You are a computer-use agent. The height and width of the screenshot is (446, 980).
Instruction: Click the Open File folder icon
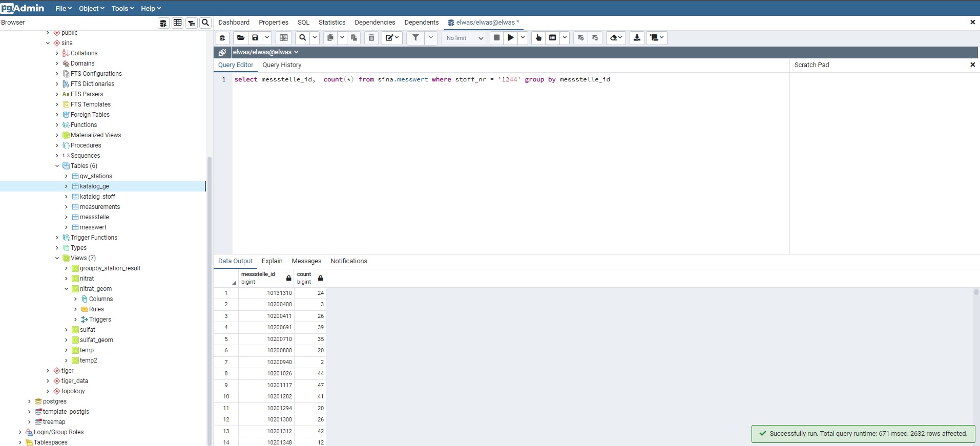click(x=240, y=38)
